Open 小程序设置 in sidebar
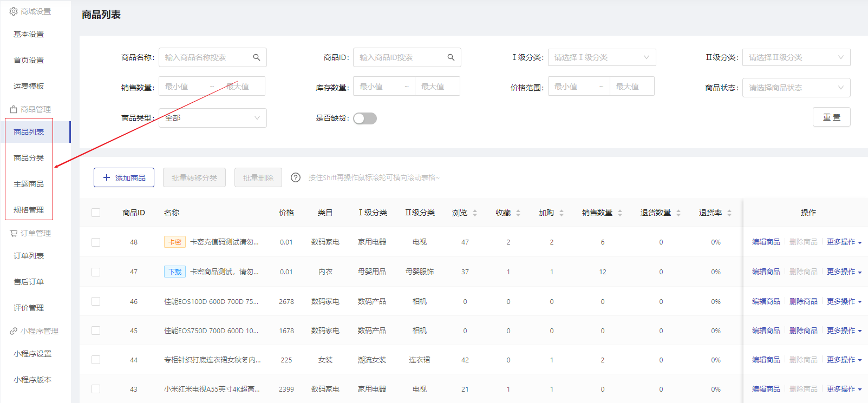 [32, 354]
